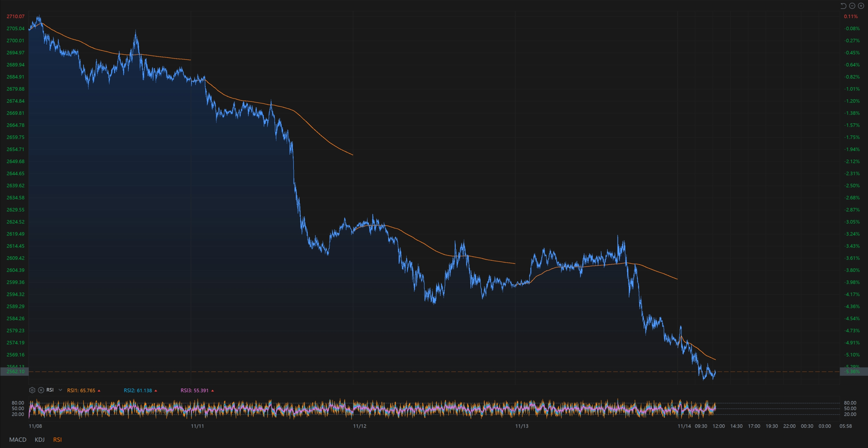Click the current price tag 2562.10
This screenshot has height=448, width=868.
(14, 372)
